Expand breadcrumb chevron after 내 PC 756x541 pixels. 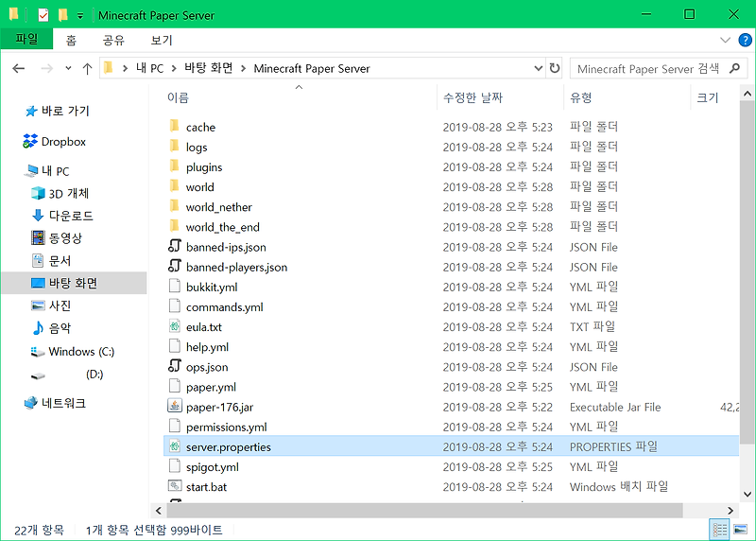174,68
